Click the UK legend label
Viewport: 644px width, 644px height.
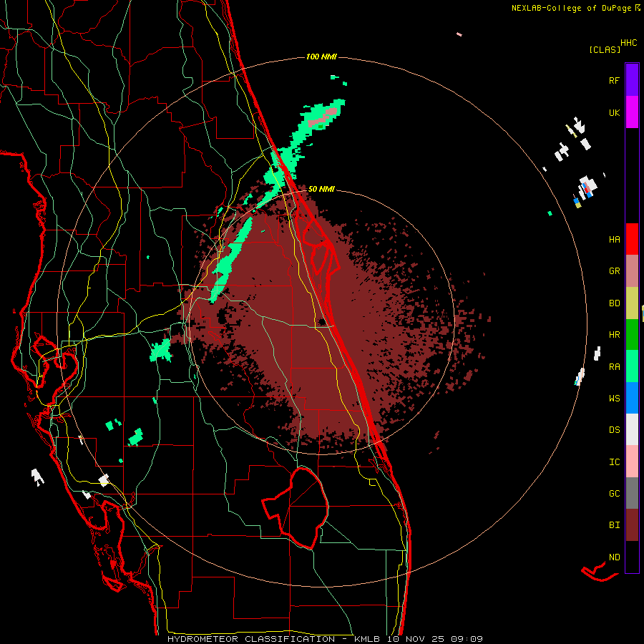614,112
